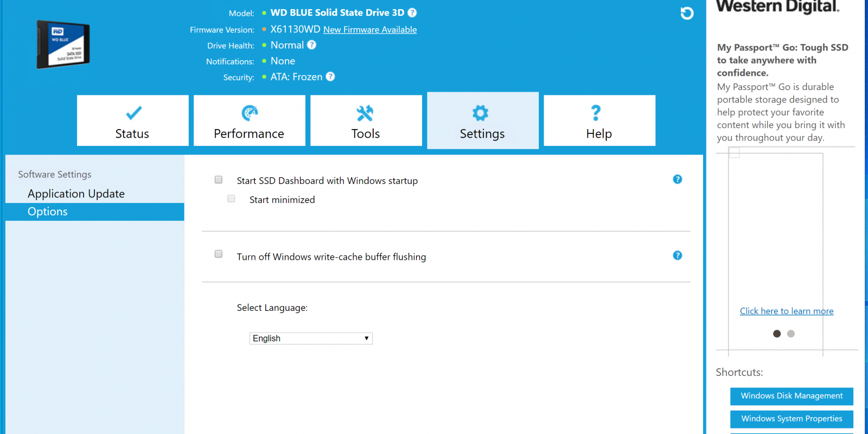Click the WD Blue SSD drive image
Screen dimensions: 868x434
pos(63,44)
